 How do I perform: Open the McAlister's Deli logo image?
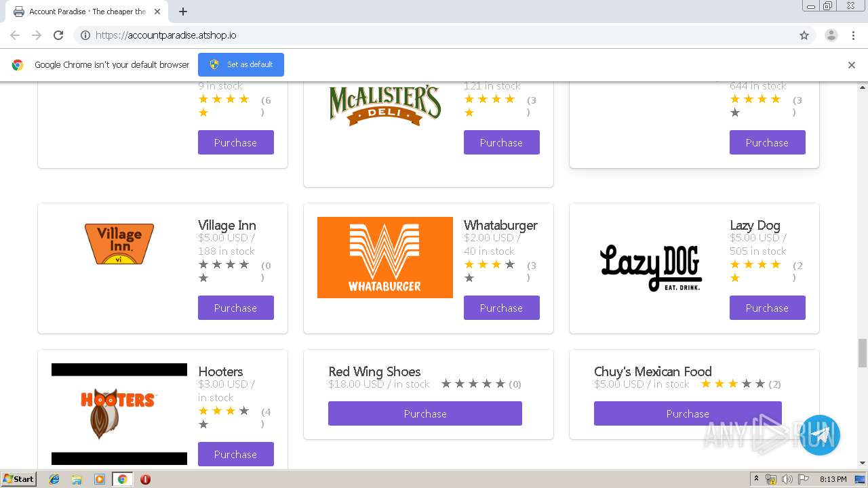[385, 105]
